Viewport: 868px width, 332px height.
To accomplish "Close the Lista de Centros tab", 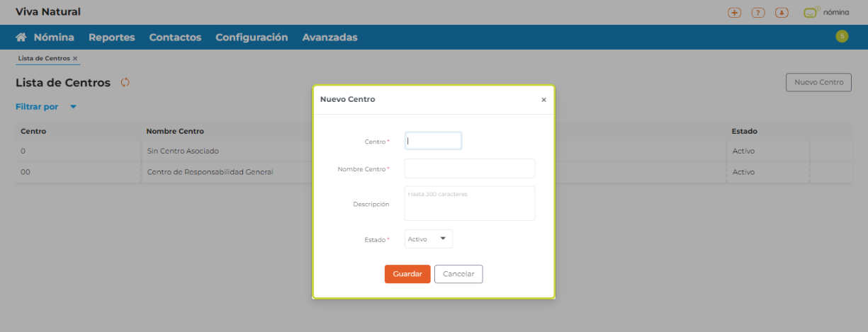I will tap(75, 58).
